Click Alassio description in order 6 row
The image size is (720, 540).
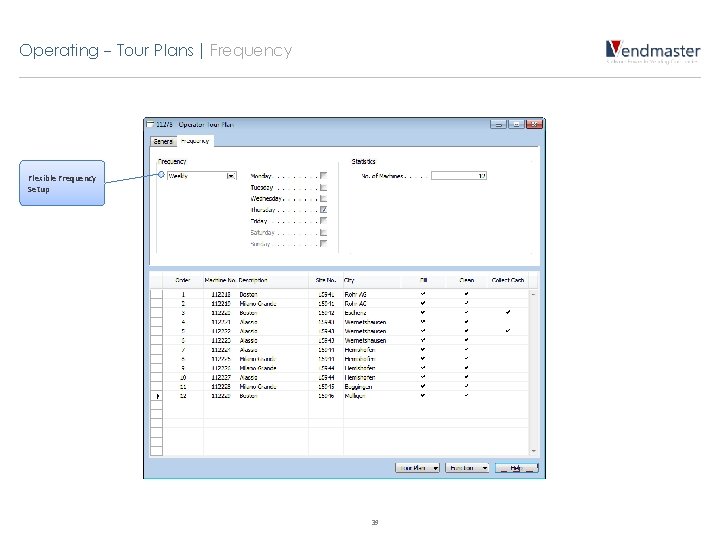[x=248, y=340]
